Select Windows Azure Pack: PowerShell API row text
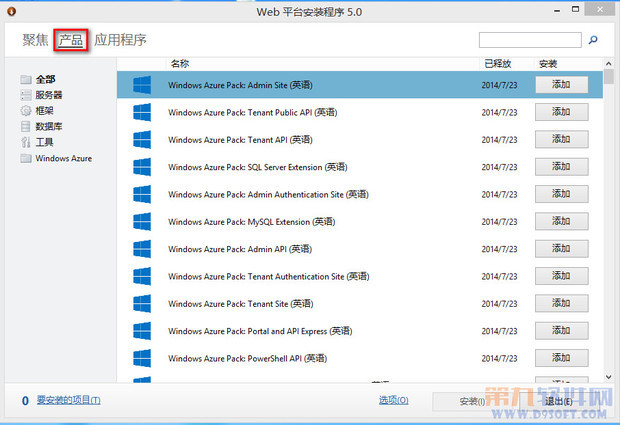Image resolution: width=620 pixels, height=425 pixels. (248, 358)
